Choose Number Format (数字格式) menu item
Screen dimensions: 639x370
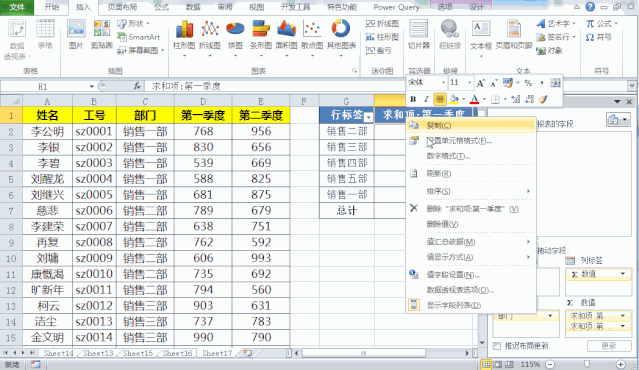coord(470,156)
